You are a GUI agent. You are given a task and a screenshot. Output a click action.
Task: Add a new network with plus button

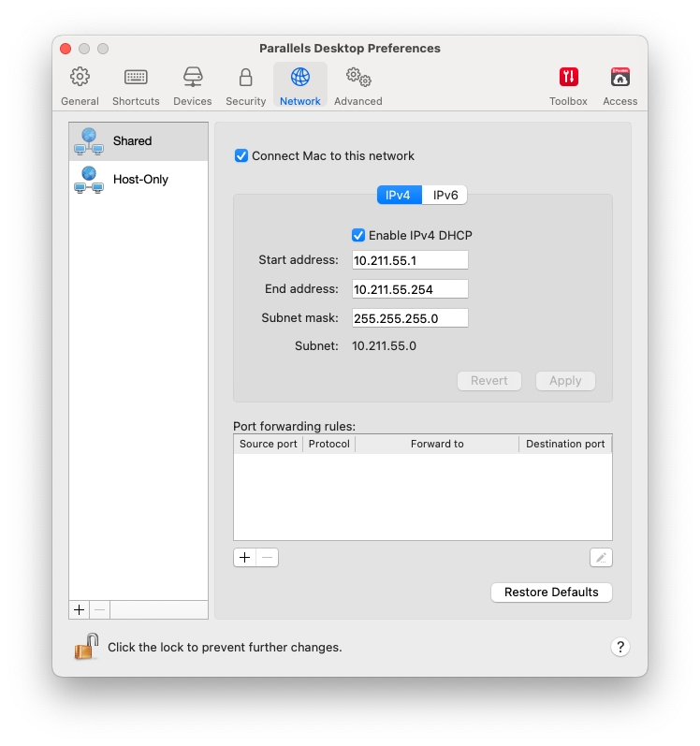80,610
